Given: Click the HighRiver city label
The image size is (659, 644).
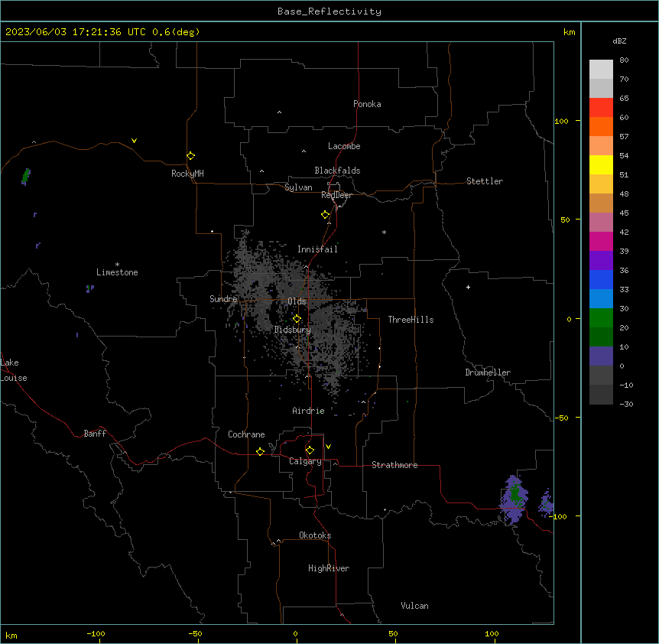Looking at the screenshot, I should tap(329, 568).
